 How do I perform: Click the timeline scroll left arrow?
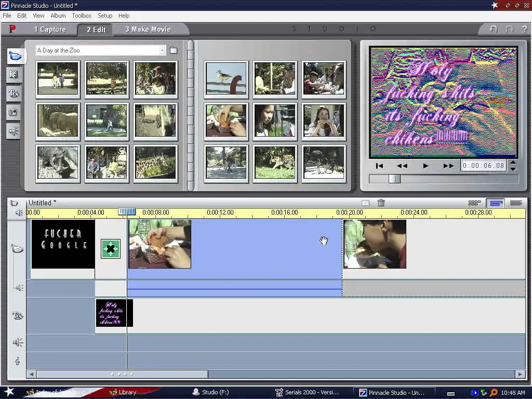point(31,374)
